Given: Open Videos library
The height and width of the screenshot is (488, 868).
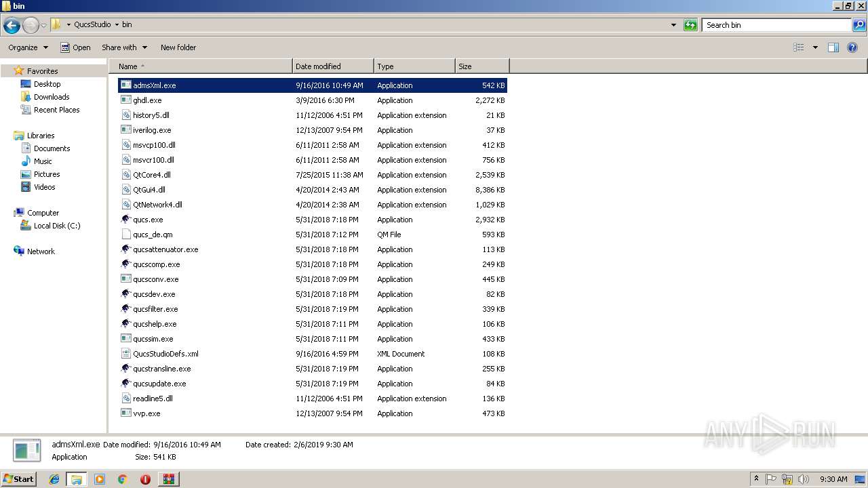Looking at the screenshot, I should coord(44,187).
